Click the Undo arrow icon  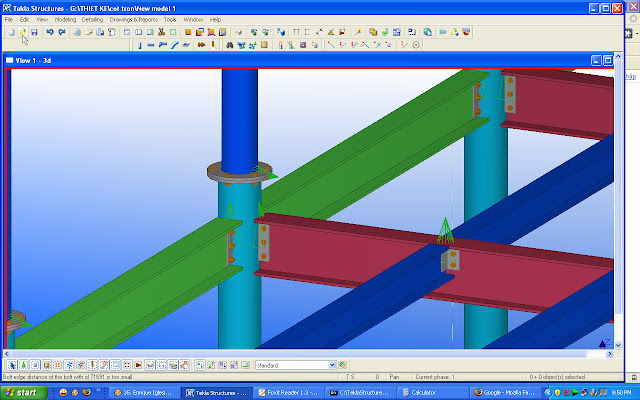50,32
